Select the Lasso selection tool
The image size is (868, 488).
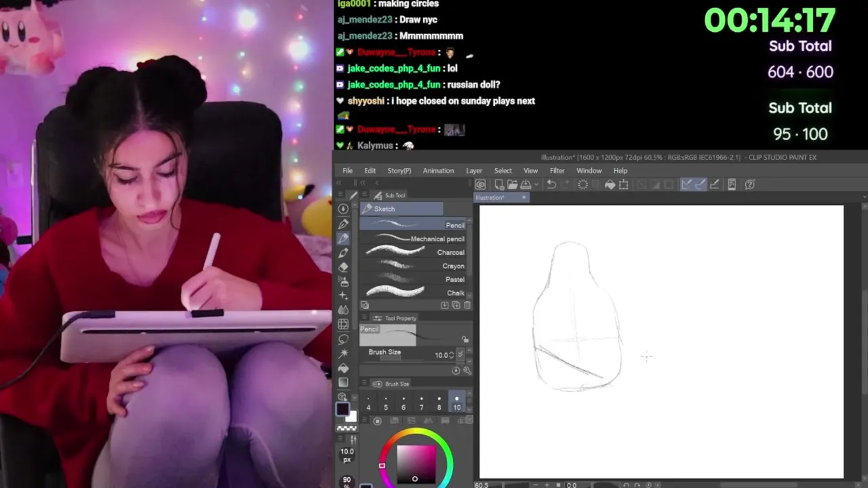[x=343, y=339]
